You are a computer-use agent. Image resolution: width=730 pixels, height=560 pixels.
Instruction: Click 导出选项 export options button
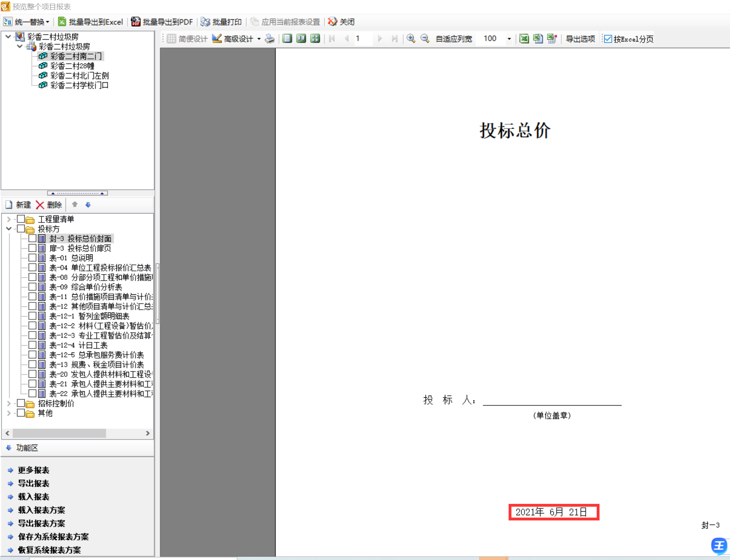[580, 39]
